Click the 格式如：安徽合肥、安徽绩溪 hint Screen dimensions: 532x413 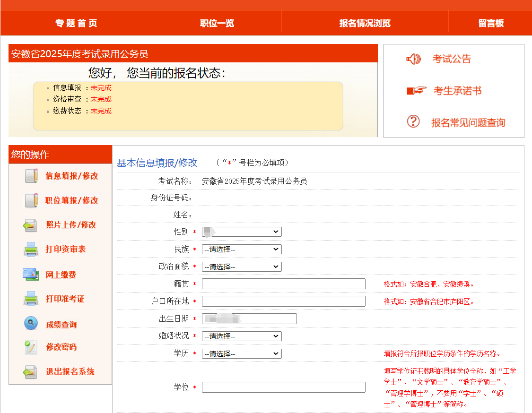(429, 284)
